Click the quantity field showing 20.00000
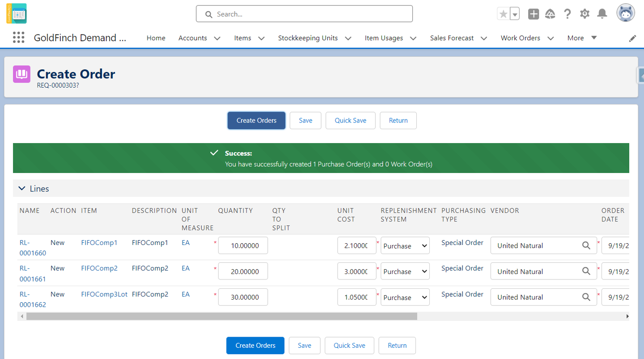Image resolution: width=644 pixels, height=359 pixels. tap(243, 271)
